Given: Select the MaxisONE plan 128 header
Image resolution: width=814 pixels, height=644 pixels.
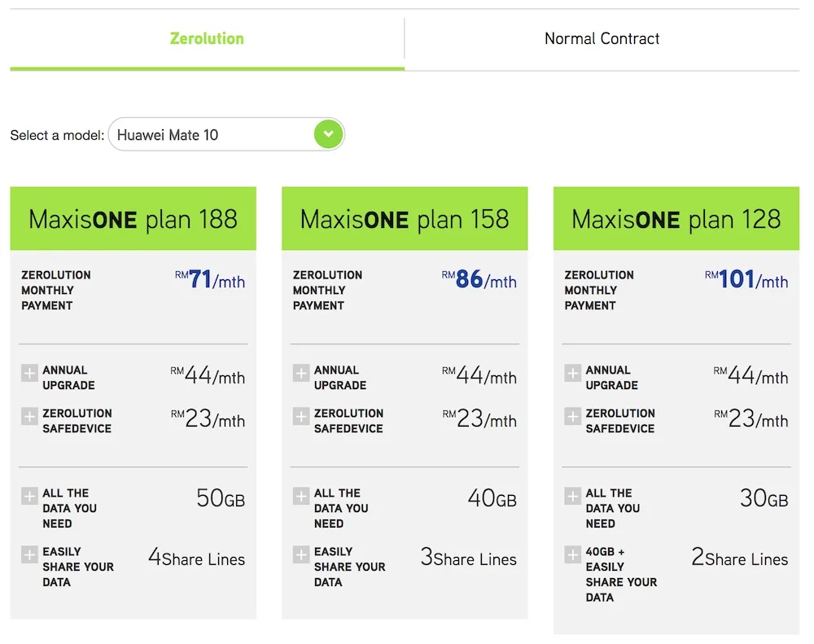Looking at the screenshot, I should (x=676, y=219).
